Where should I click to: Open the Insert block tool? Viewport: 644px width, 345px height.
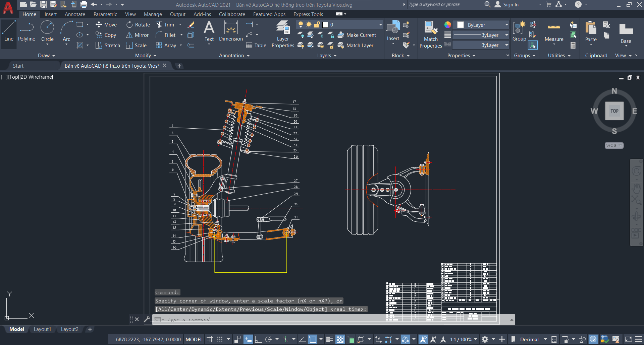point(393,31)
